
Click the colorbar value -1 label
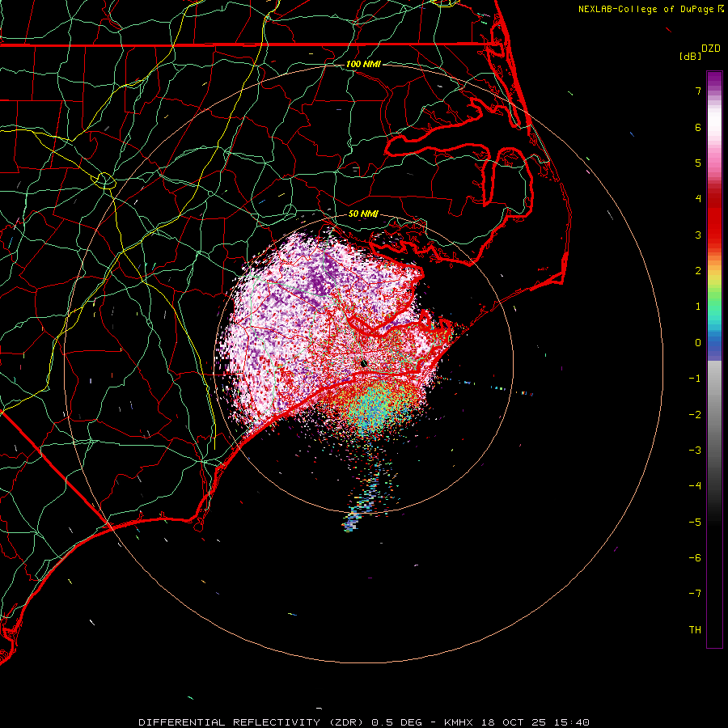point(695,379)
